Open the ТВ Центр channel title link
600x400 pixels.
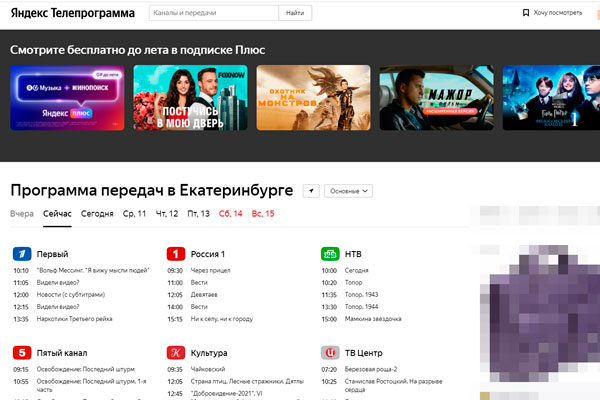(x=364, y=353)
